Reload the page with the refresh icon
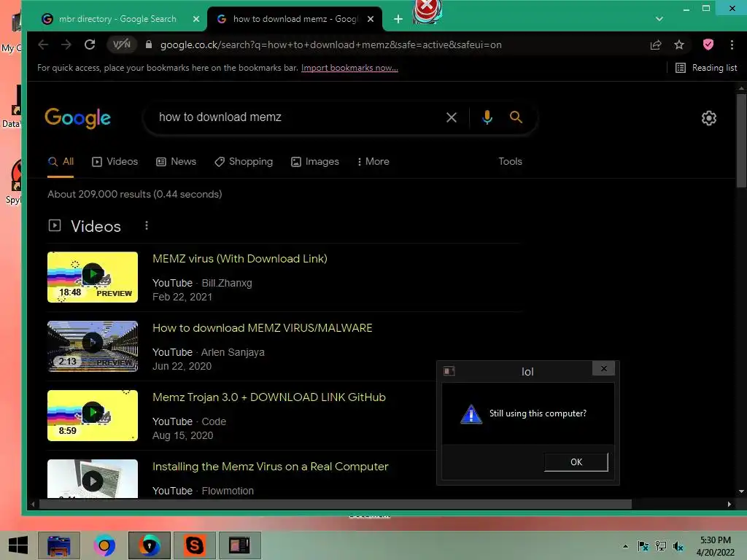The width and height of the screenshot is (747, 560). click(90, 44)
